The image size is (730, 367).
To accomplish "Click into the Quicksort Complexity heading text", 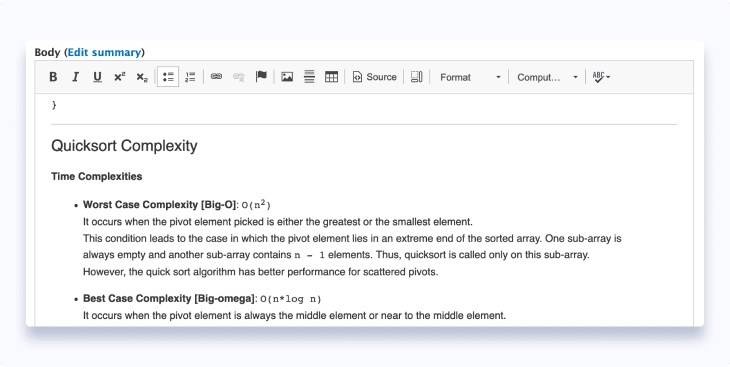I will 124,146.
